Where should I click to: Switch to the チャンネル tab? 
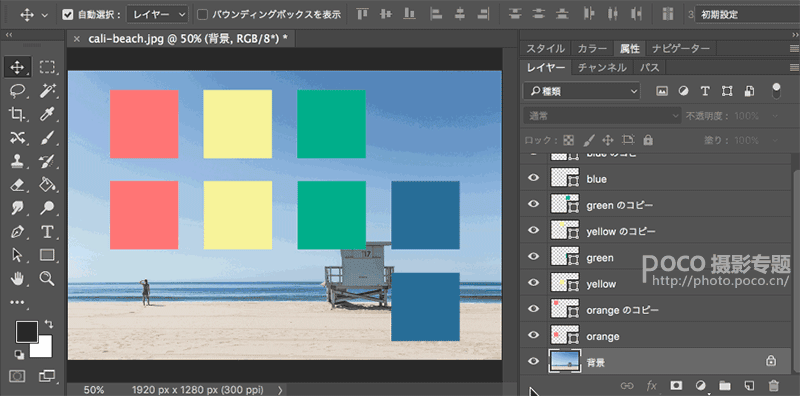point(602,67)
